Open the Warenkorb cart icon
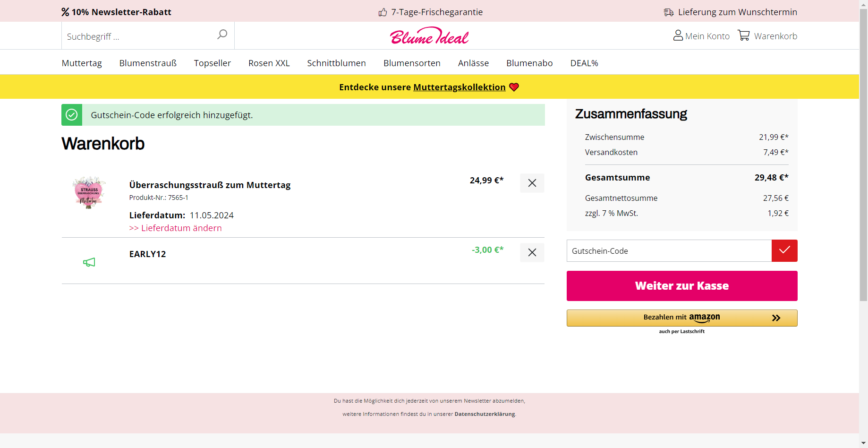Viewport: 868px width, 448px height. [744, 35]
